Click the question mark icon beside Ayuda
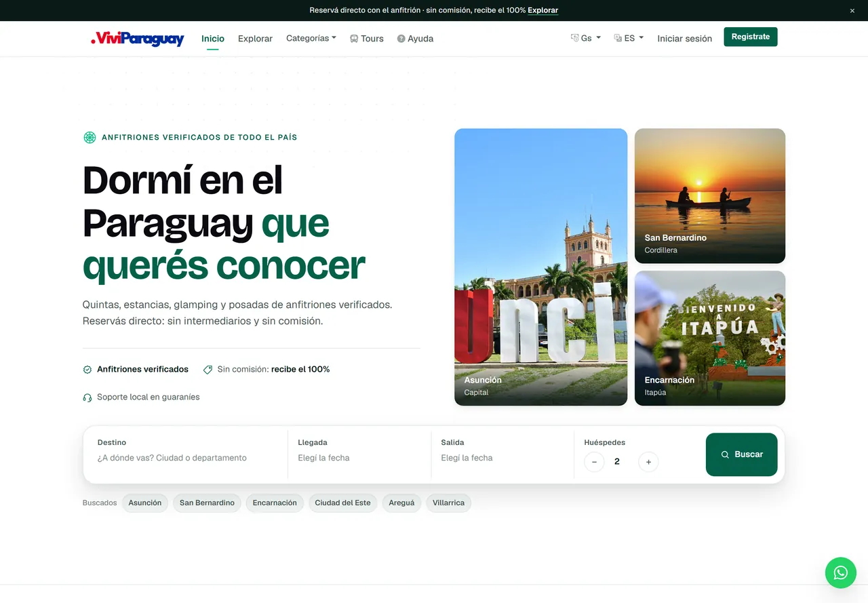868x603 pixels. (x=401, y=39)
